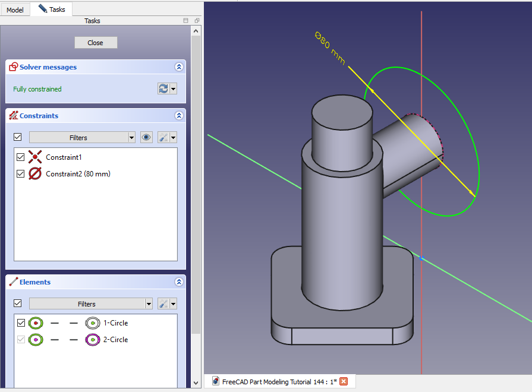Screen dimensions: 532x392
Task: Uncheck the Constraint1 checkbox
Action: point(21,157)
